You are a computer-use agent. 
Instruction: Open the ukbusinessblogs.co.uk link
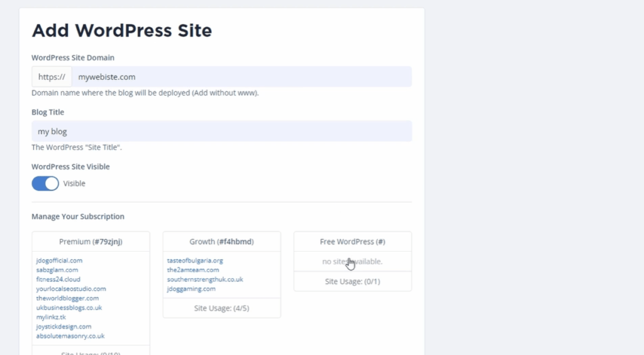tap(69, 308)
